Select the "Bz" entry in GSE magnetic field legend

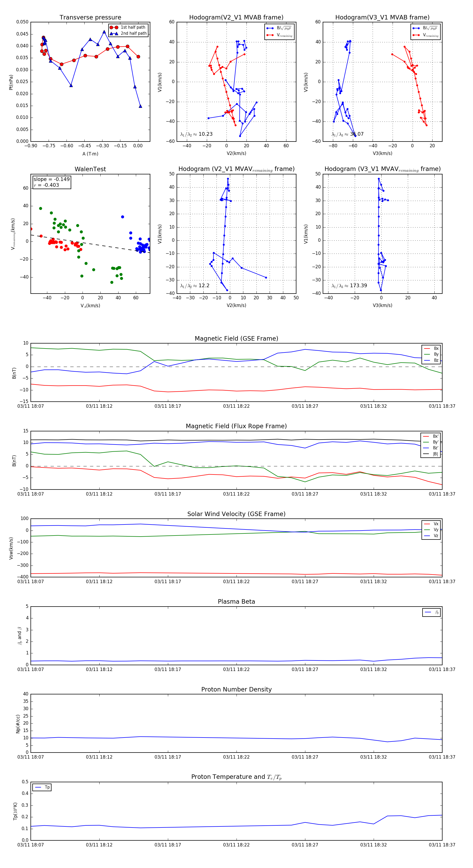click(x=431, y=360)
